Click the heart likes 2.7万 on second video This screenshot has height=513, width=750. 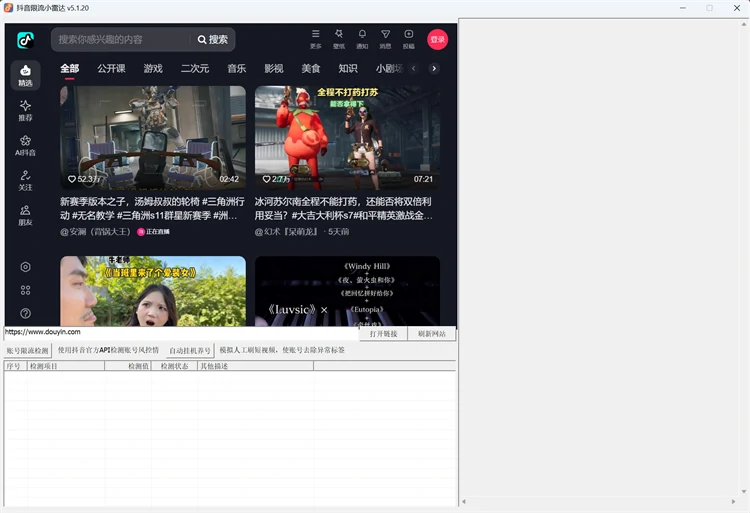point(276,179)
